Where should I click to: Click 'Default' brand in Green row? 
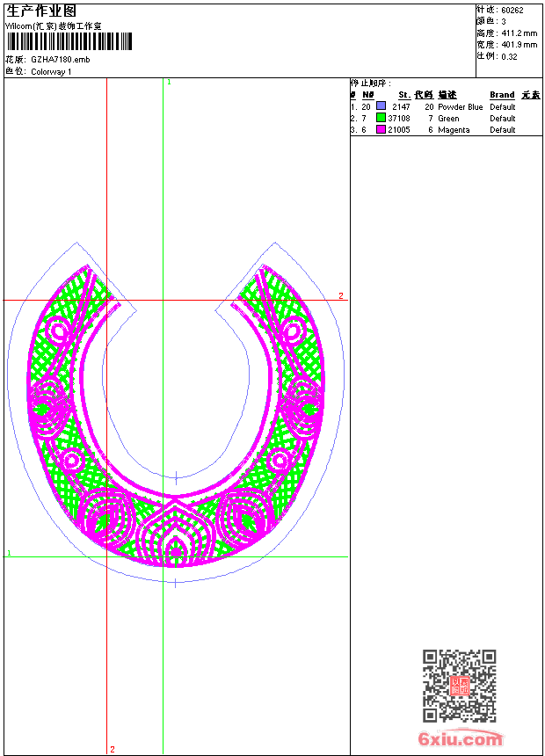(x=503, y=119)
